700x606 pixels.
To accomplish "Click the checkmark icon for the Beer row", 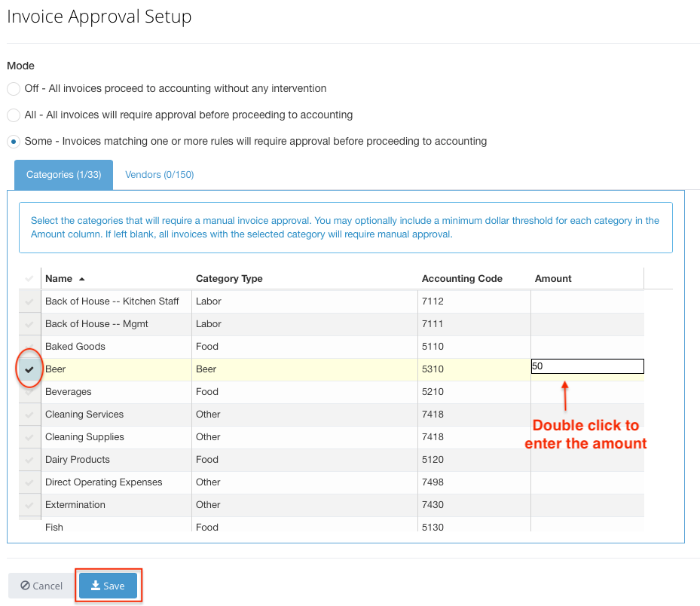I will (29, 369).
